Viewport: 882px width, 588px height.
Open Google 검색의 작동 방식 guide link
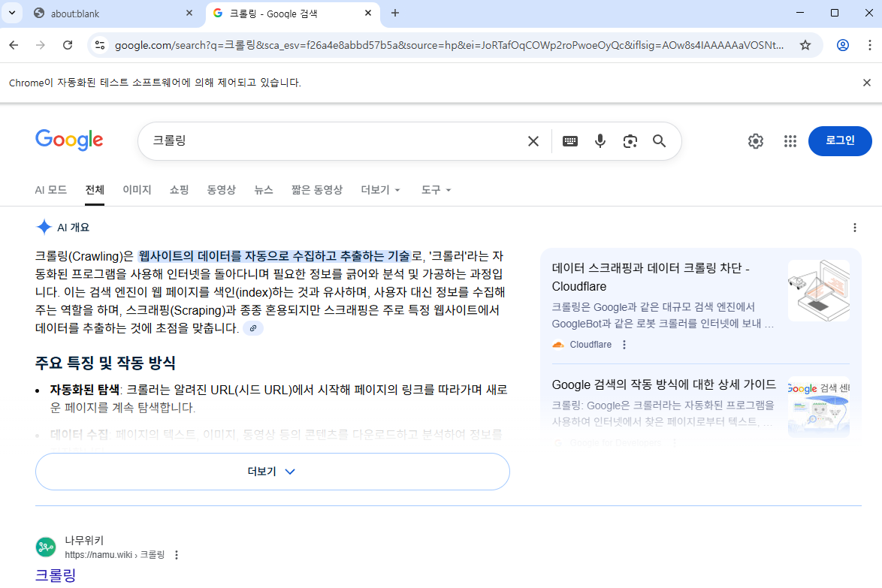pos(663,384)
